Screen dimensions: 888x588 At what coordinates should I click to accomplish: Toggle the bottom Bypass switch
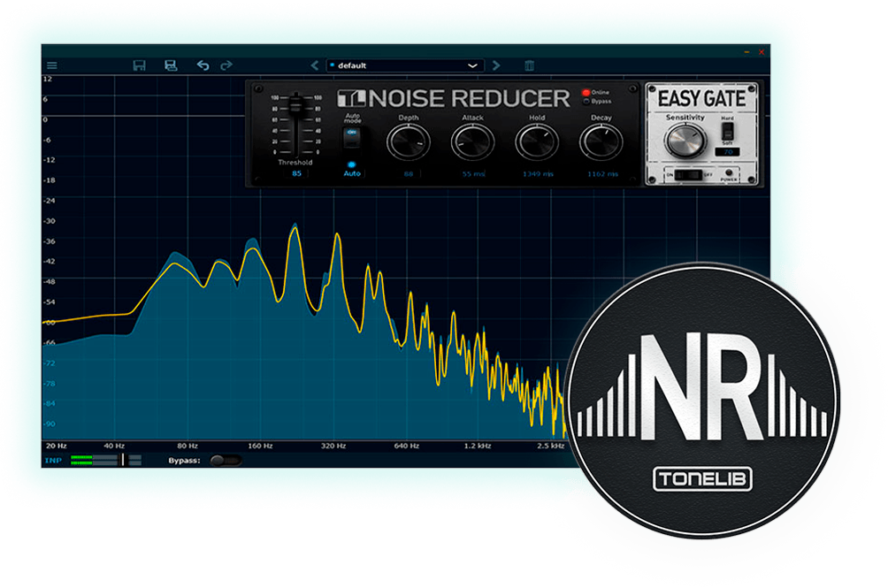(226, 461)
